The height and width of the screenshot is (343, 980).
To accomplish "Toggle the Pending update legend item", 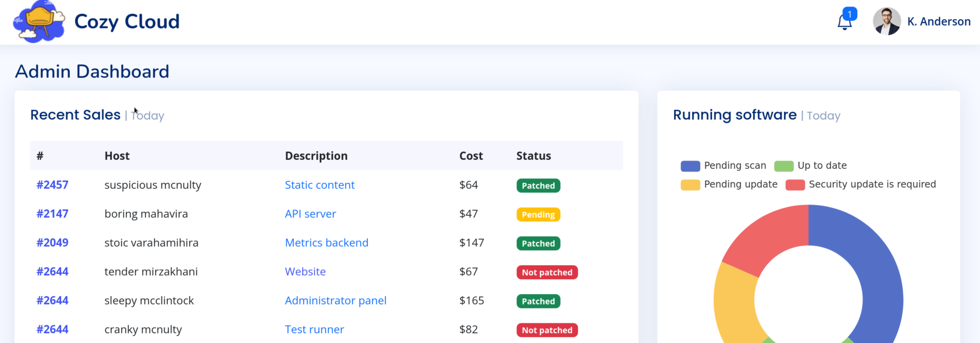I will click(x=729, y=184).
